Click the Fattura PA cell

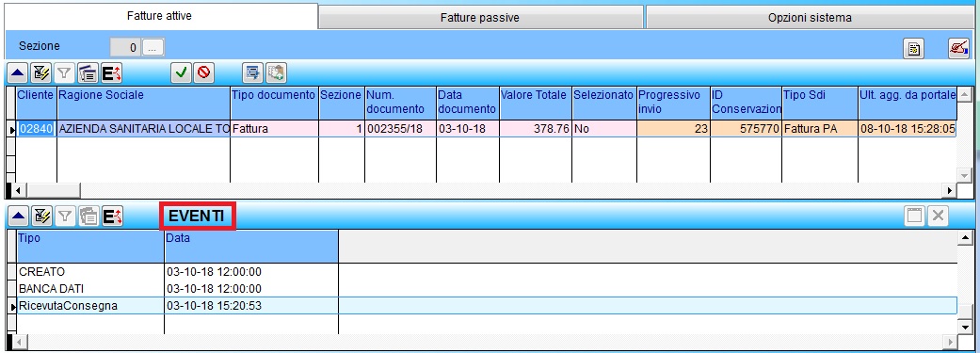tap(819, 129)
